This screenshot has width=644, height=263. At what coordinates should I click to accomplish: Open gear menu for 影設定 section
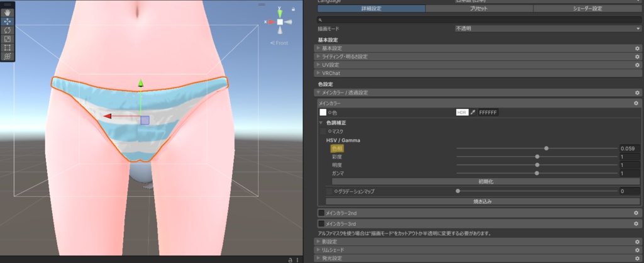click(x=638, y=242)
